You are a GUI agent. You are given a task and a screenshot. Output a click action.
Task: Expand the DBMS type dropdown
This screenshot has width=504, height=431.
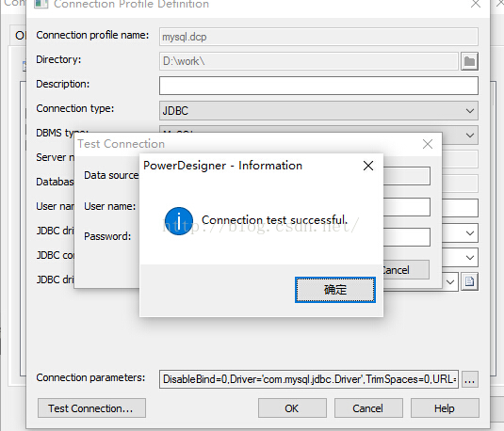(469, 136)
